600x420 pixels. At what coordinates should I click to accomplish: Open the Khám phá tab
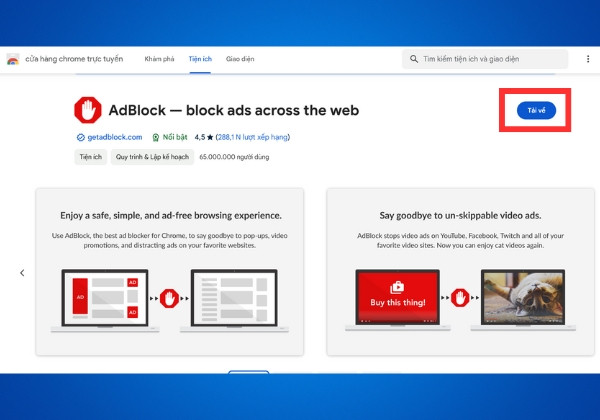pyautogui.click(x=159, y=59)
